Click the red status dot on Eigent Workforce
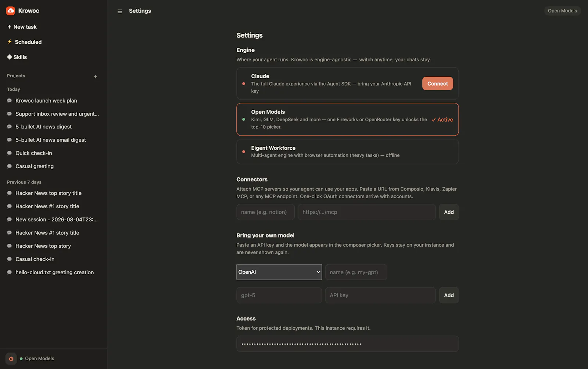This screenshot has height=369, width=588. click(244, 152)
